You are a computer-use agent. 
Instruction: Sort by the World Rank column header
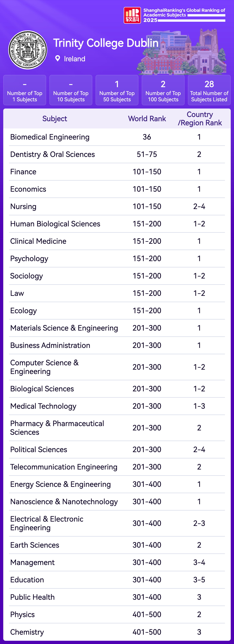pos(147,119)
